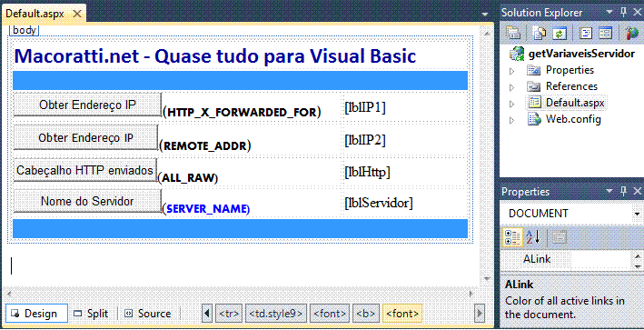Click the REMOTE_ADDR text

205,145
